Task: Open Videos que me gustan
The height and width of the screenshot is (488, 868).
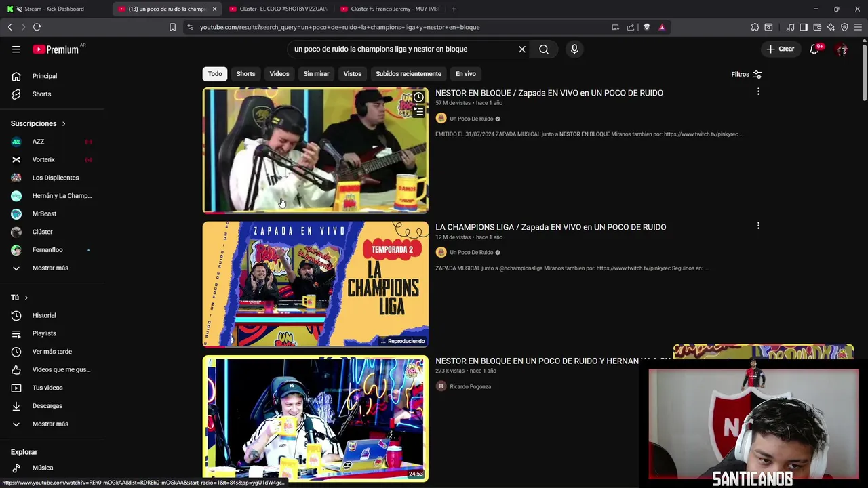Action: pos(52,369)
